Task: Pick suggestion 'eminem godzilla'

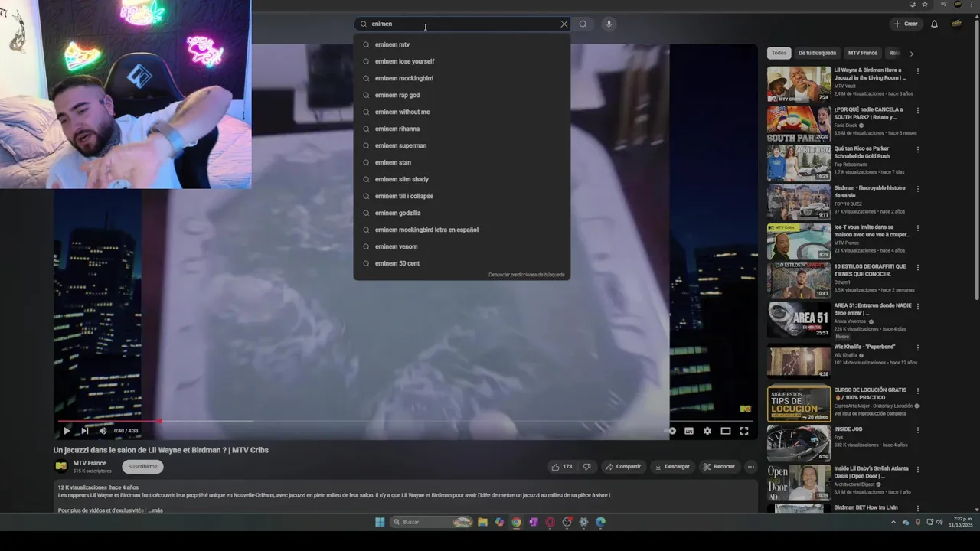Action: 462,213
